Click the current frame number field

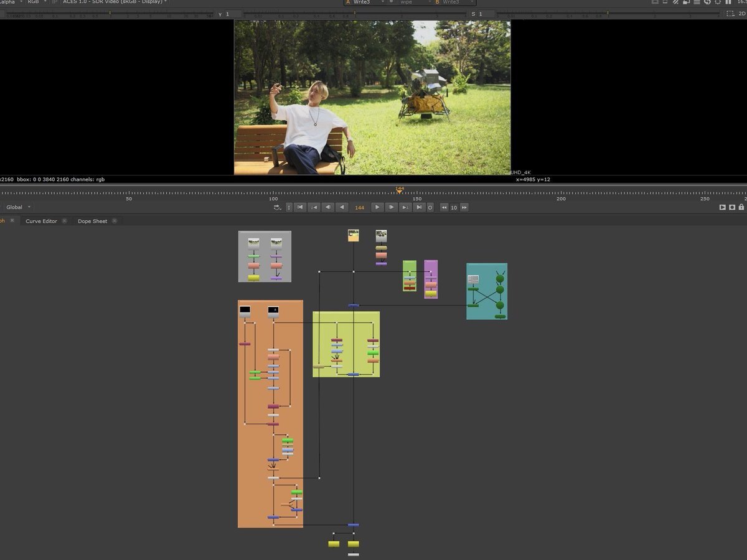(x=360, y=207)
